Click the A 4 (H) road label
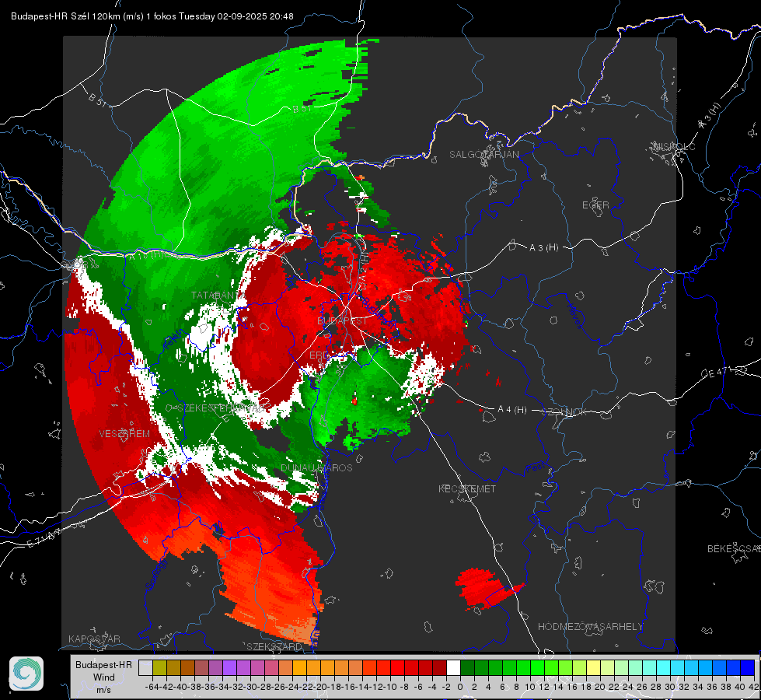 click(x=512, y=410)
